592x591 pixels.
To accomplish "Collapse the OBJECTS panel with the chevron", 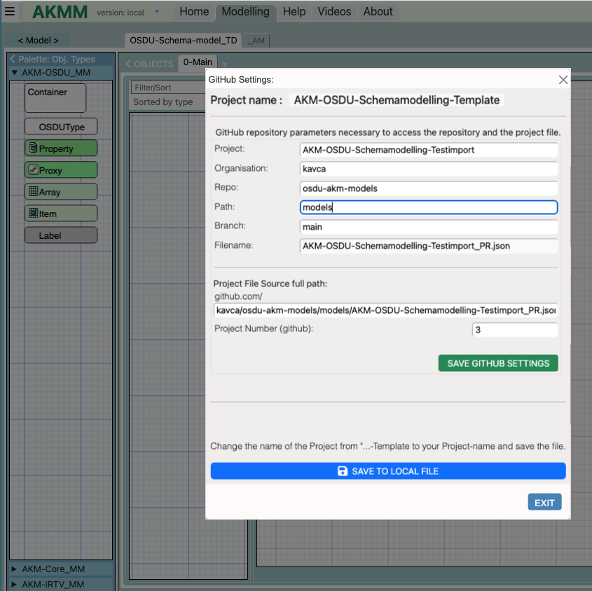I will (128, 64).
